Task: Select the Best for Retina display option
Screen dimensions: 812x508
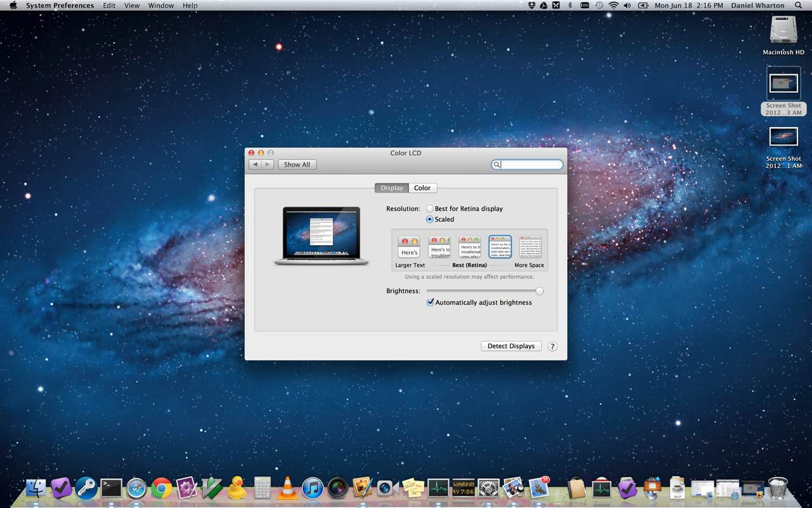Action: [429, 209]
